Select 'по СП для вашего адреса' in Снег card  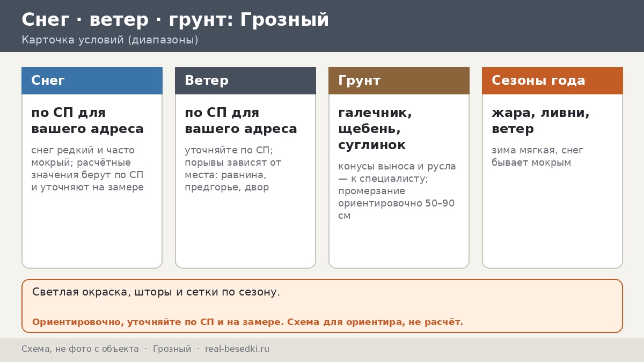click(87, 121)
